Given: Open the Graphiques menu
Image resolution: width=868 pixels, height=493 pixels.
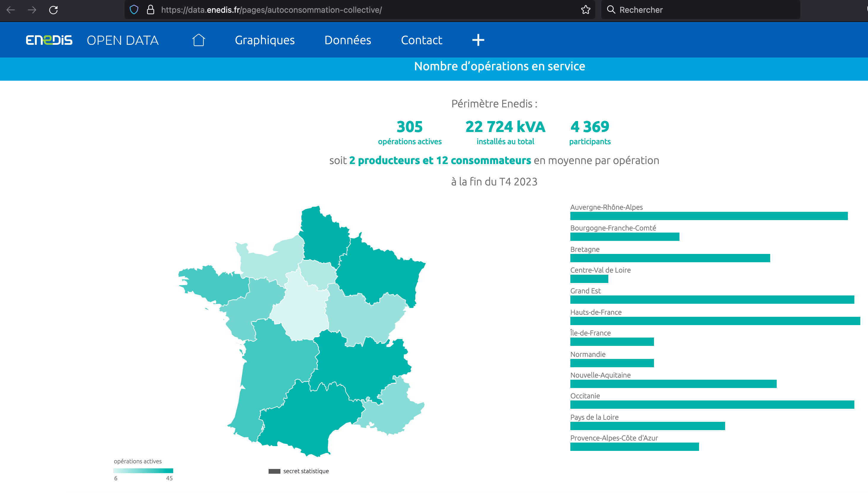Looking at the screenshot, I should point(265,40).
